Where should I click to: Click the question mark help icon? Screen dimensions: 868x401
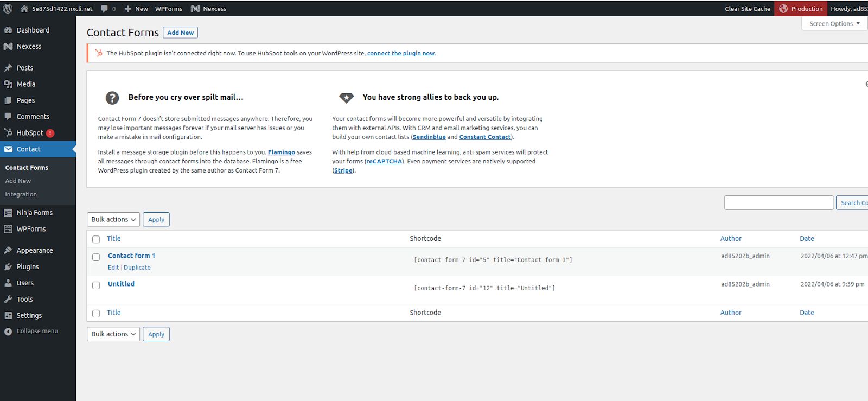pyautogui.click(x=112, y=98)
